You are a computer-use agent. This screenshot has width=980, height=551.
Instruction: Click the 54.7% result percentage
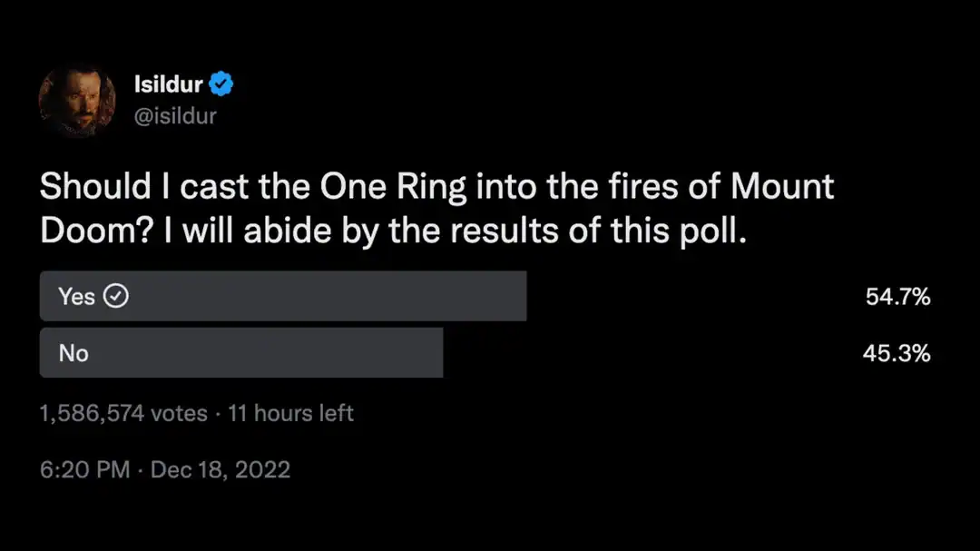point(897,297)
